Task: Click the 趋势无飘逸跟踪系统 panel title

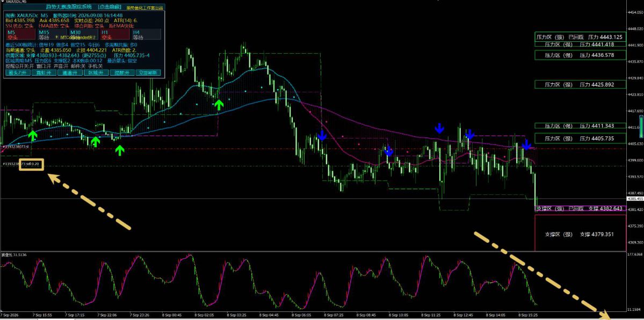Action: click(69, 8)
